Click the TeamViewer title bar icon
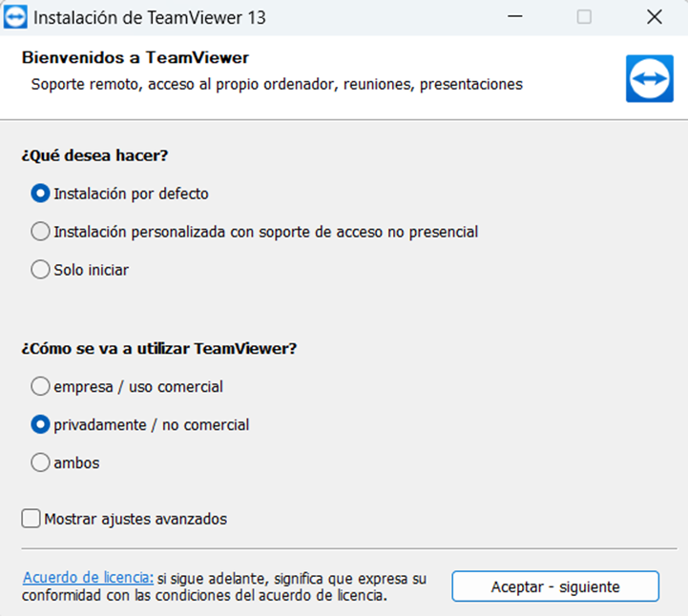688x616 pixels. point(15,17)
